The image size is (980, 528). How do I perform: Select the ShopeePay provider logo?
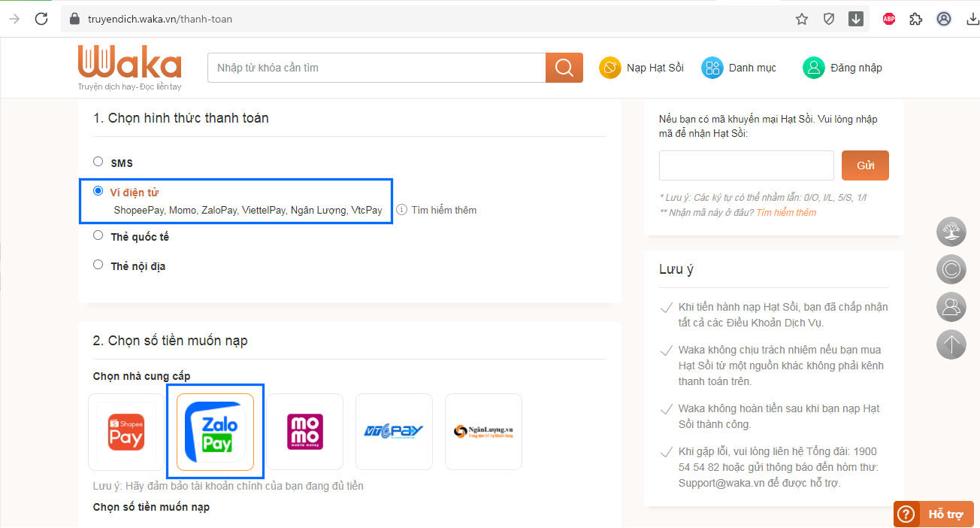coord(126,432)
